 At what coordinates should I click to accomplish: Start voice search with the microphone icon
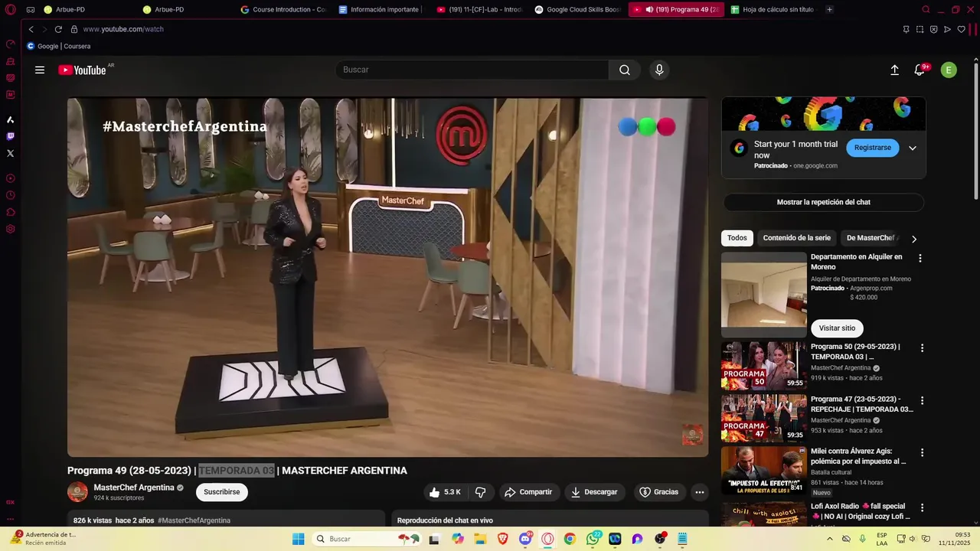coord(659,70)
